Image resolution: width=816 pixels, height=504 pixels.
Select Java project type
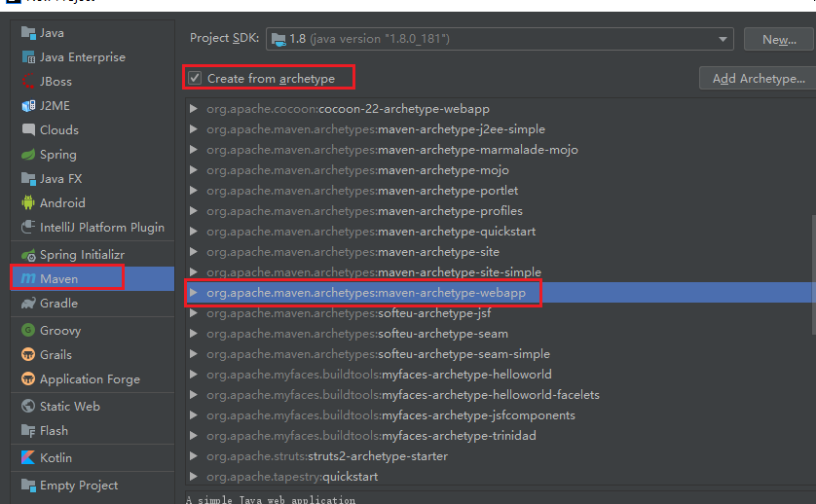pos(93,33)
